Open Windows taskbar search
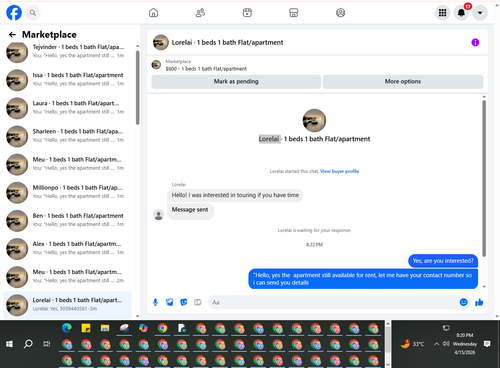This screenshot has width=500, height=368. pyautogui.click(x=28, y=344)
